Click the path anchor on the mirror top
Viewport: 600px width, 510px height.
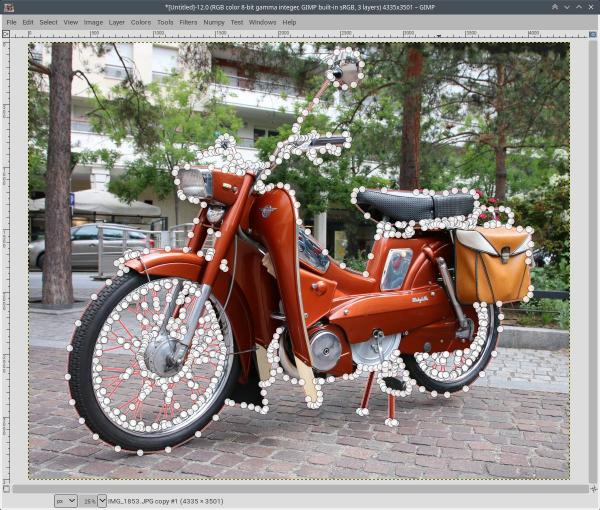point(349,50)
